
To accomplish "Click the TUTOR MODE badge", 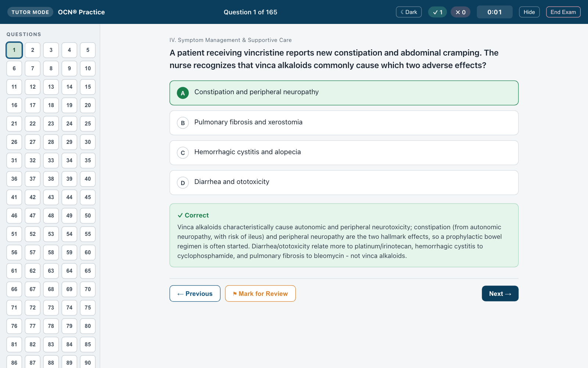I will click(30, 12).
